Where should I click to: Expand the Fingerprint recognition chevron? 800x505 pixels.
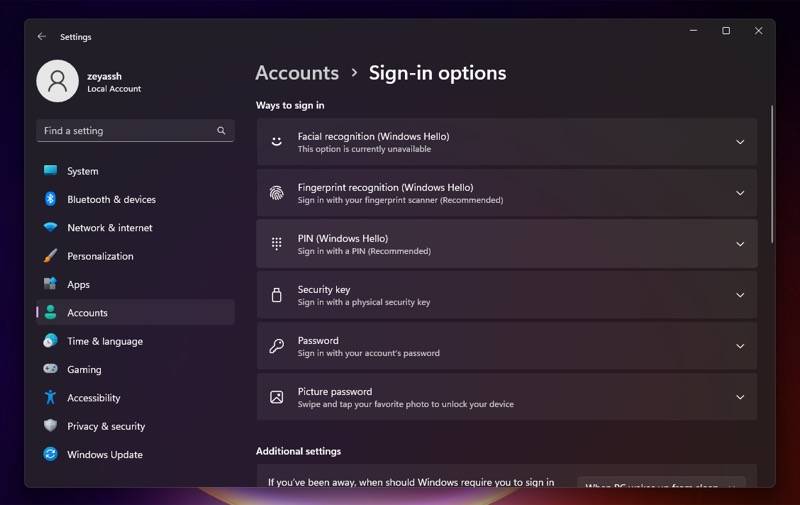(740, 193)
